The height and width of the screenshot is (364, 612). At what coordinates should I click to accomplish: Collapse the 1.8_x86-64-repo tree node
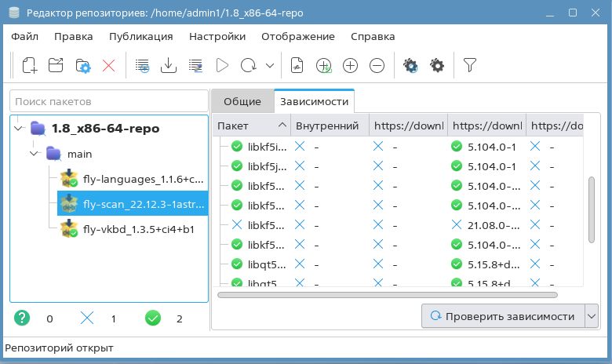coord(20,129)
